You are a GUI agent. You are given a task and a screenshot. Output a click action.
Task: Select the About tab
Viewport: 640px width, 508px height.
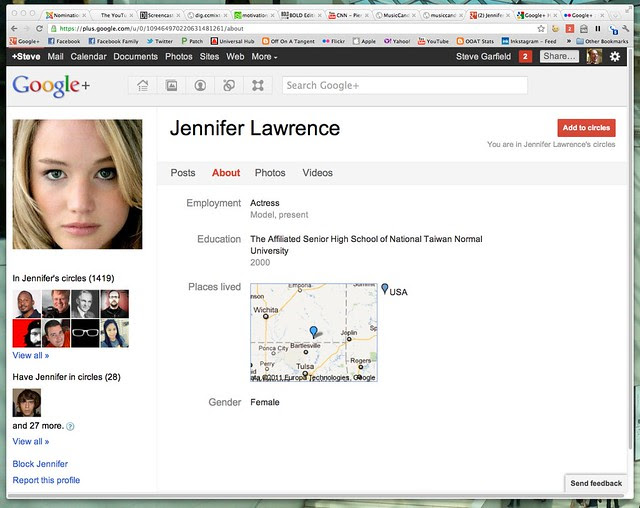(226, 173)
